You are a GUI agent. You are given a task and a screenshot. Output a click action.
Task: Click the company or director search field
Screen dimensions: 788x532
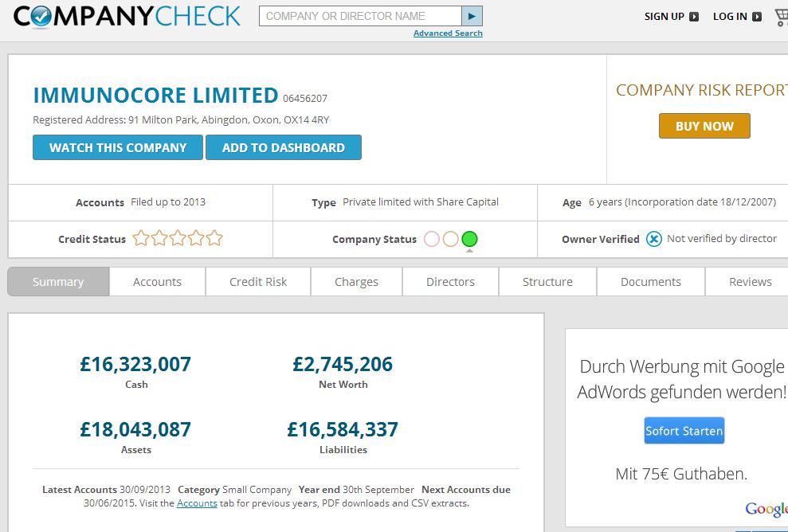click(x=360, y=16)
